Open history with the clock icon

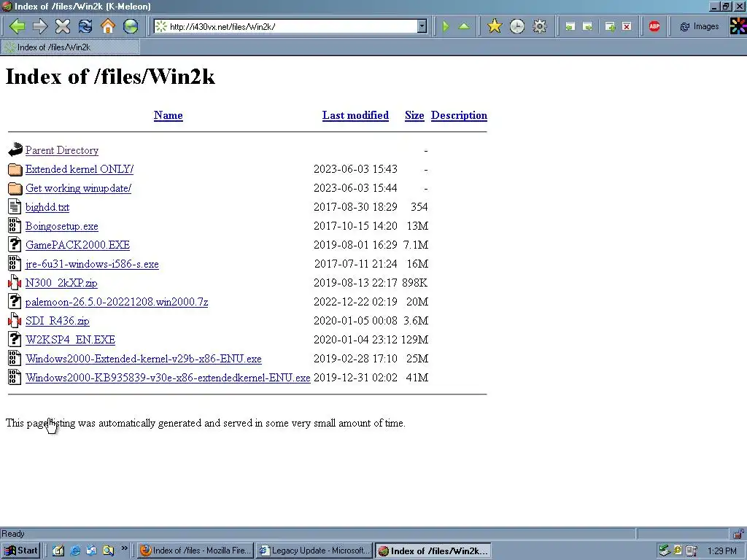point(517,27)
